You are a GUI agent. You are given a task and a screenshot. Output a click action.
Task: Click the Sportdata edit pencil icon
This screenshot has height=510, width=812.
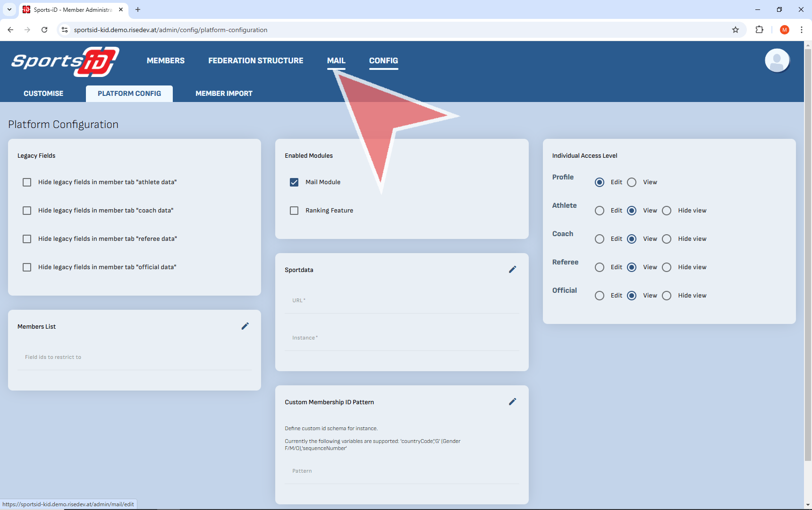click(x=512, y=270)
